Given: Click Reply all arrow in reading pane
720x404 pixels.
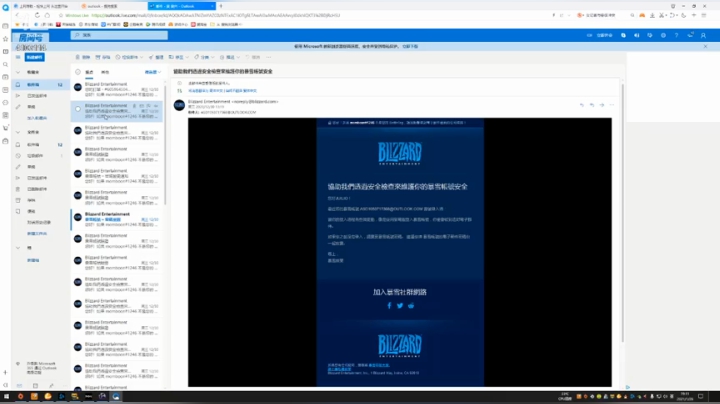Looking at the screenshot, I should (x=592, y=105).
